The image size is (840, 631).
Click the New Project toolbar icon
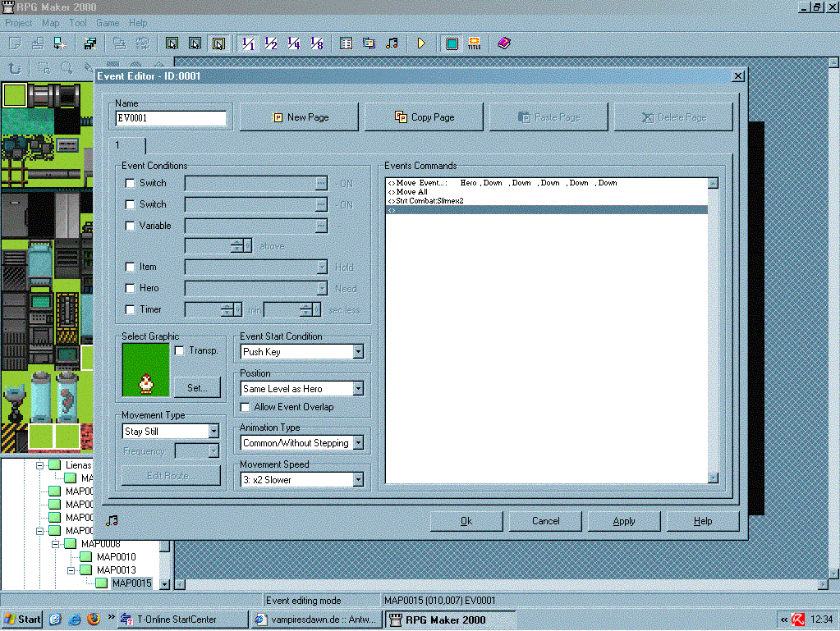click(x=15, y=43)
